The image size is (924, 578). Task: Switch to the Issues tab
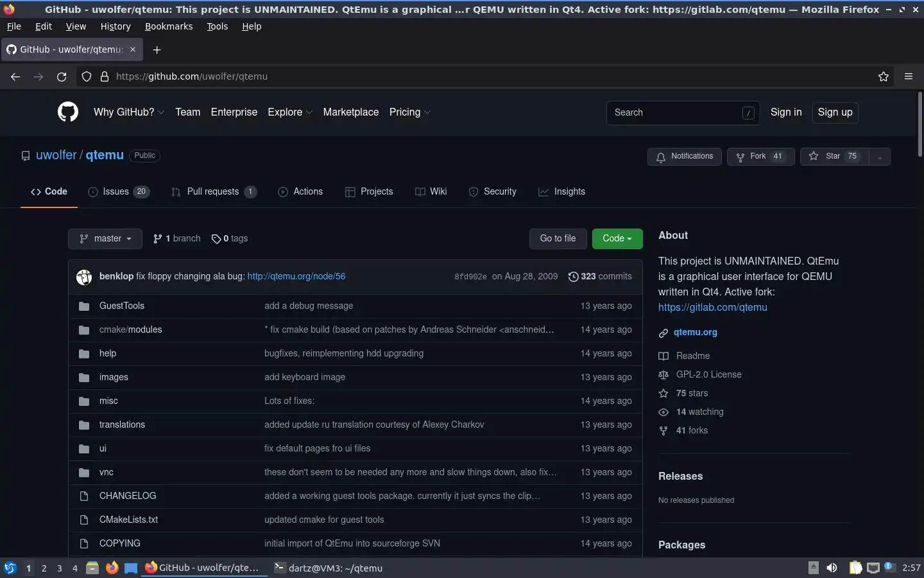coord(119,191)
